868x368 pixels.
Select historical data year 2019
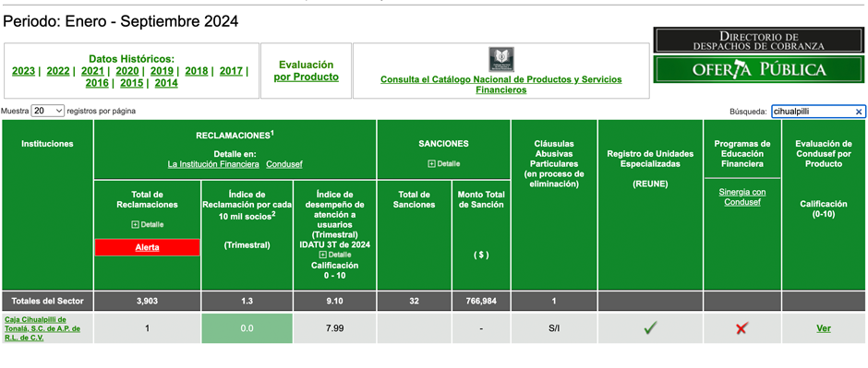[162, 71]
